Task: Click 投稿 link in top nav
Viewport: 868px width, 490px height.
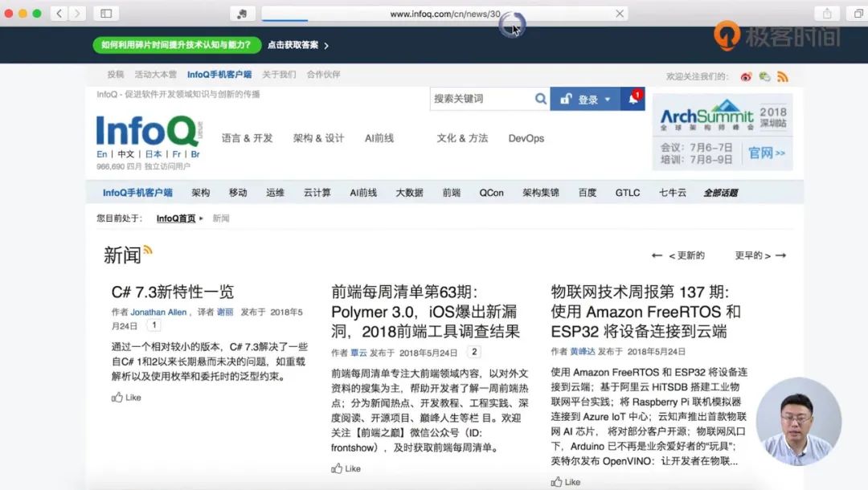Action: [115, 75]
